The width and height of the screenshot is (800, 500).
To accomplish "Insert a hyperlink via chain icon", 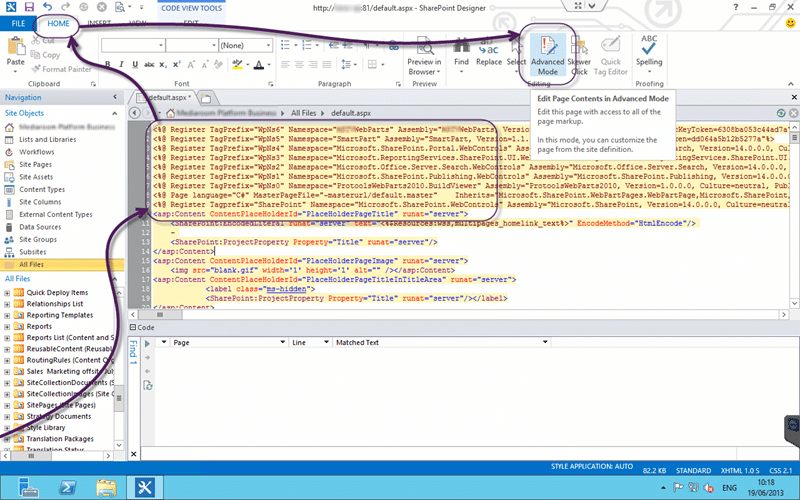I will [x=393, y=46].
